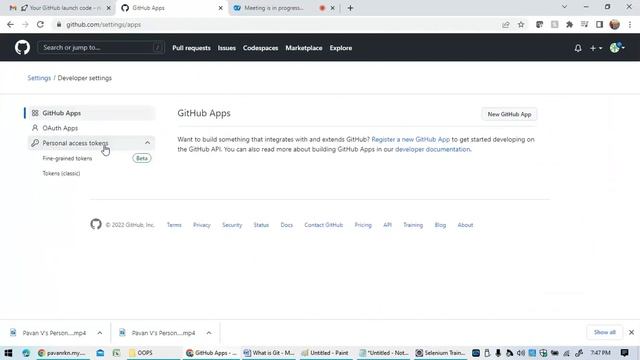Click the browser forward arrow

click(x=25, y=24)
